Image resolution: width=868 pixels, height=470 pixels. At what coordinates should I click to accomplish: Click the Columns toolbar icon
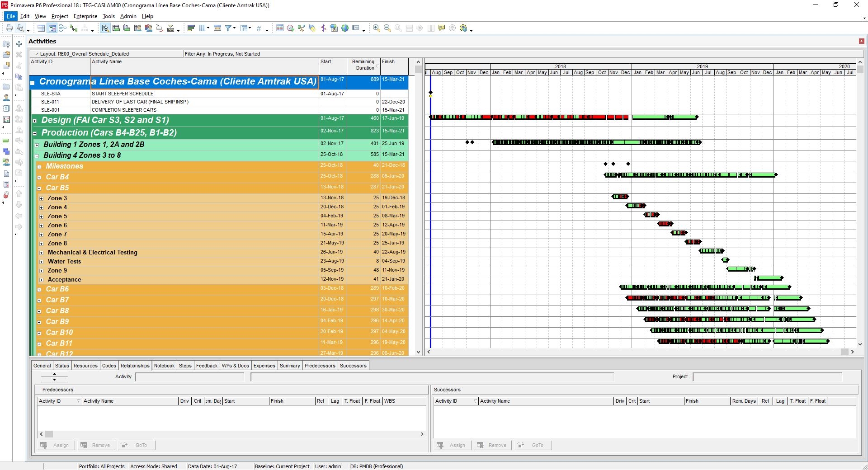(x=202, y=28)
